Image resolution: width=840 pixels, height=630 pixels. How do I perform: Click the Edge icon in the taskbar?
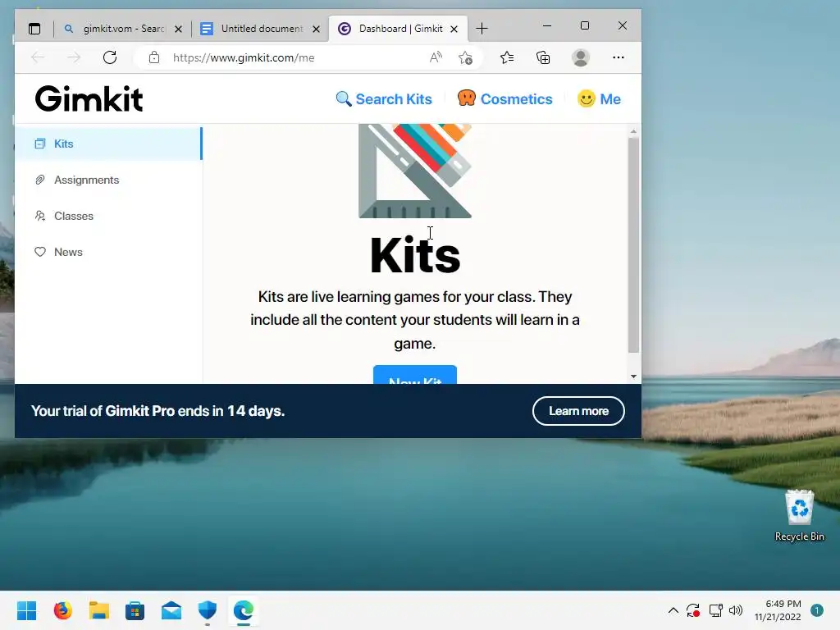point(243,610)
